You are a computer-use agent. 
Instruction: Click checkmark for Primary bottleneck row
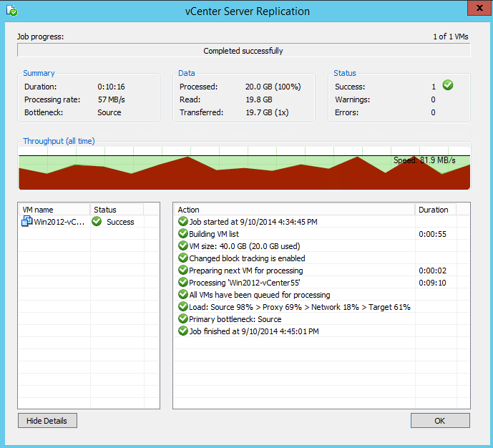(x=182, y=318)
